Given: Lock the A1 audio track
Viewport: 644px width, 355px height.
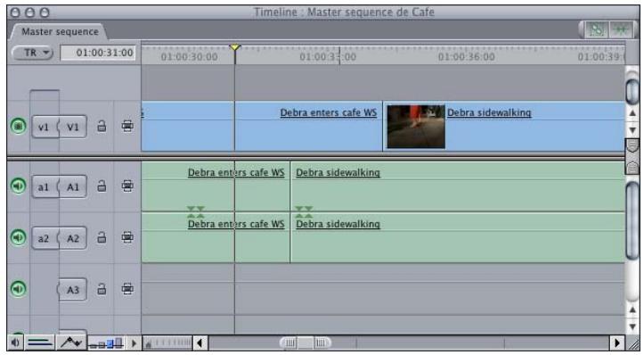Looking at the screenshot, I should (102, 186).
